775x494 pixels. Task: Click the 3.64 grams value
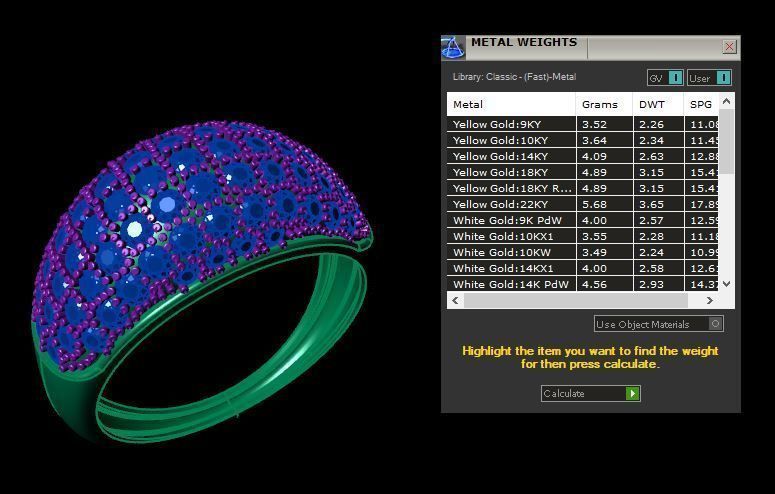tap(594, 140)
